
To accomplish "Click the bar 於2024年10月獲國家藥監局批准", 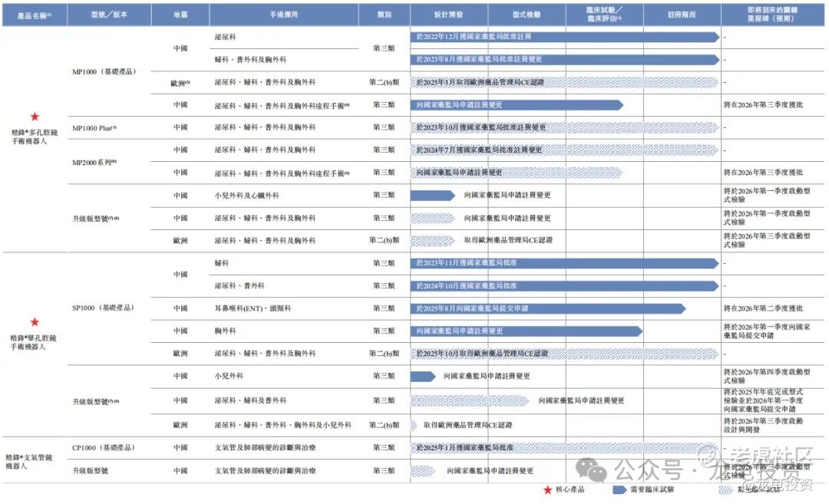I will click(565, 286).
